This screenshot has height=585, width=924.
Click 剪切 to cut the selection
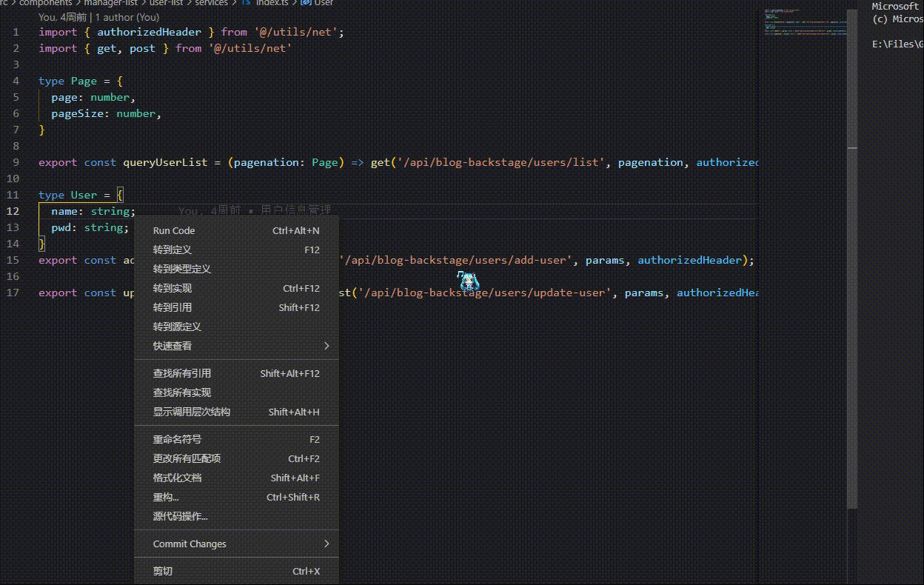point(162,571)
